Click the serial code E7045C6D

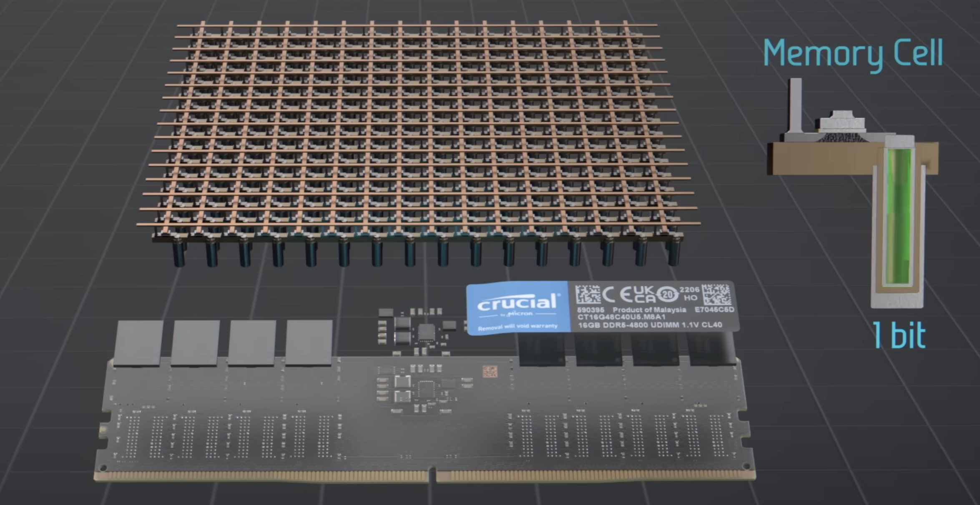(x=714, y=310)
